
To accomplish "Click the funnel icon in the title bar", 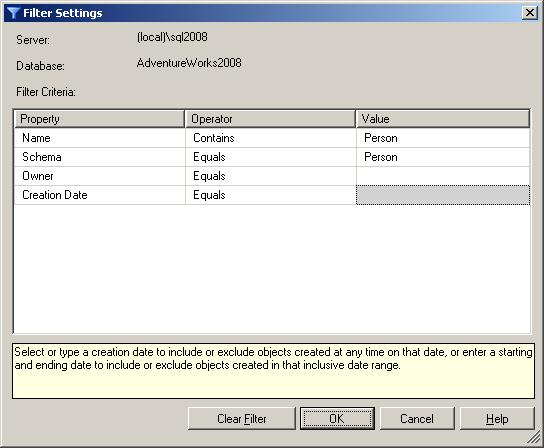I will point(13,13).
